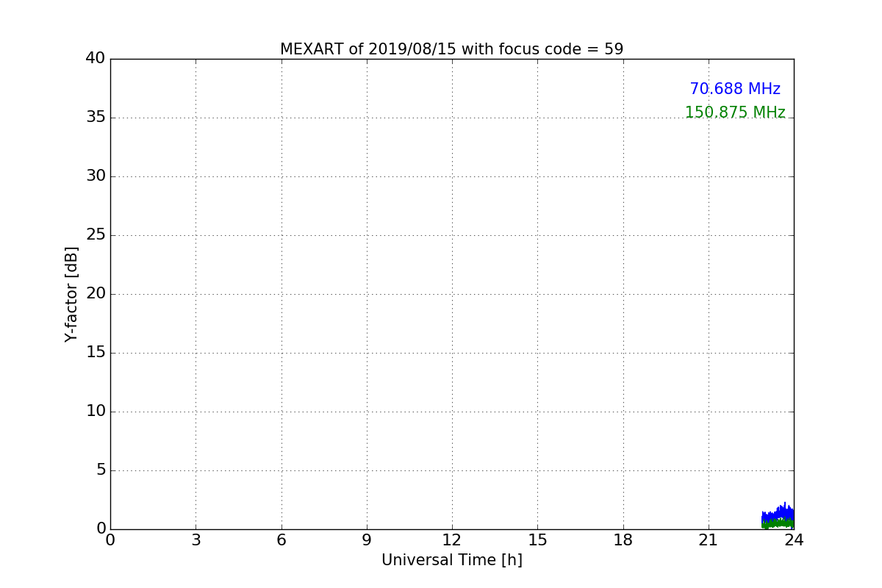Click the x-axis tick label 6
The image size is (882, 588).
click(x=282, y=540)
